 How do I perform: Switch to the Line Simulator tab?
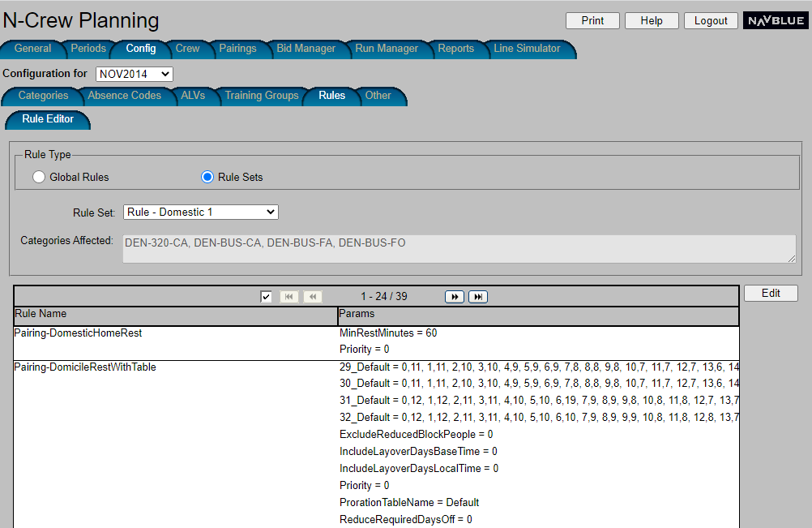tap(527, 49)
